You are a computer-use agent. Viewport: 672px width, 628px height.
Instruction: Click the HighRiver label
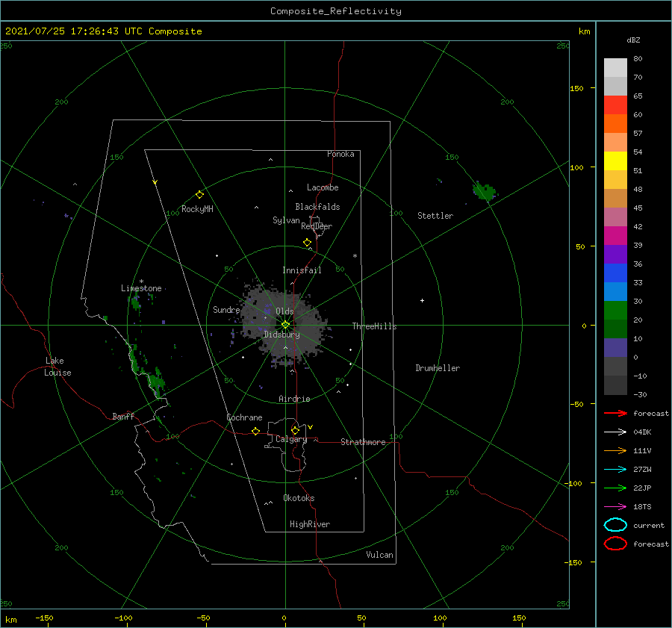click(x=310, y=524)
